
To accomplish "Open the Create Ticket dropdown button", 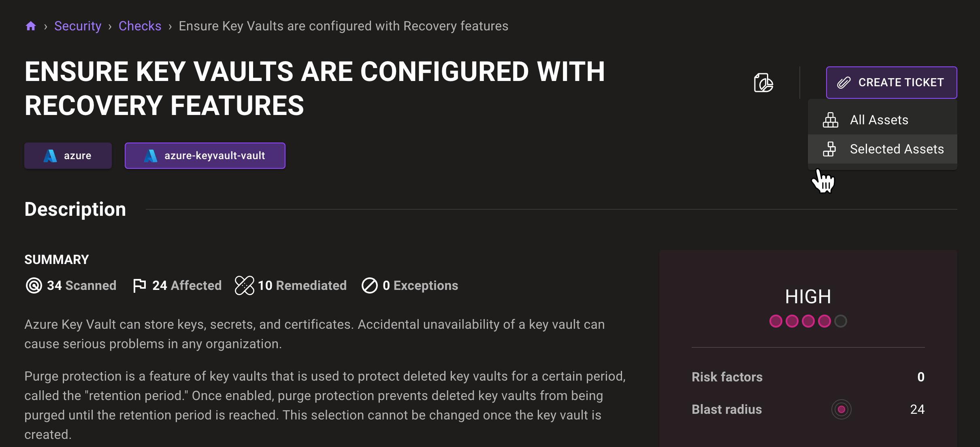I will pyautogui.click(x=891, y=83).
